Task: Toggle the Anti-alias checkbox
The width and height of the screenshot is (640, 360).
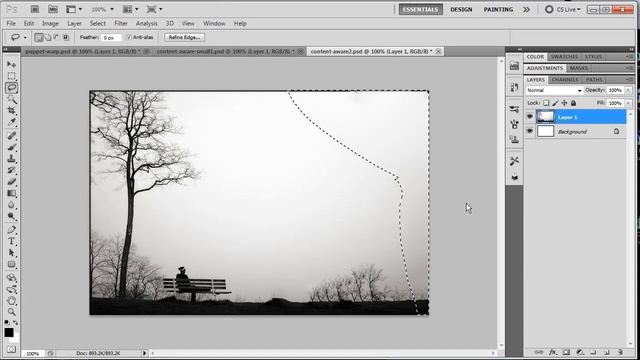Action: pyautogui.click(x=129, y=37)
